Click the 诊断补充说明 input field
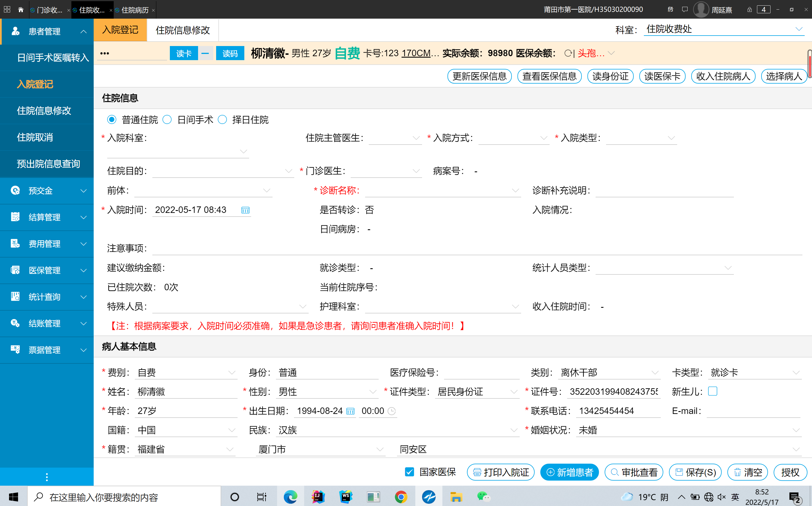 664,191
